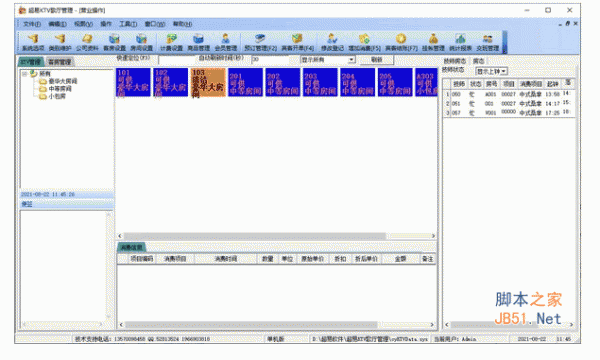
Task: Select technician row 2 with 14:17 time
Action: 509,103
